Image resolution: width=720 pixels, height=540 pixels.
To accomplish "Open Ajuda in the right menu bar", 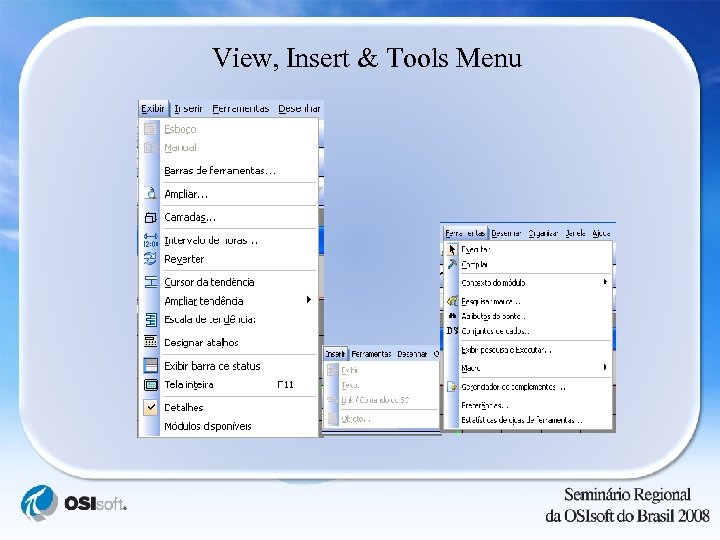I will 601,233.
